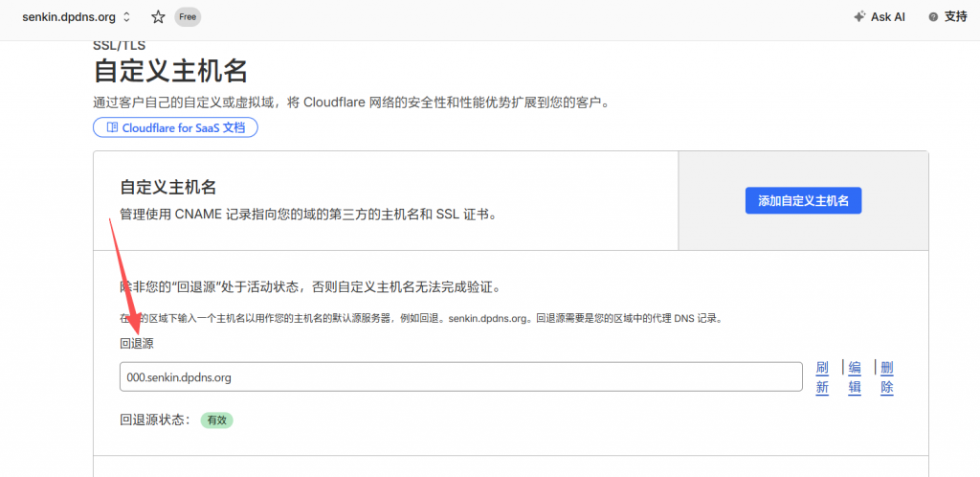Click the 回退源状态 status label

(x=155, y=420)
